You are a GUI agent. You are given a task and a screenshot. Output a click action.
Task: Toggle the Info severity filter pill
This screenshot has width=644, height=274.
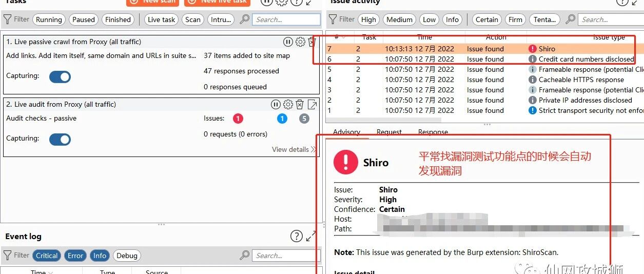click(452, 19)
